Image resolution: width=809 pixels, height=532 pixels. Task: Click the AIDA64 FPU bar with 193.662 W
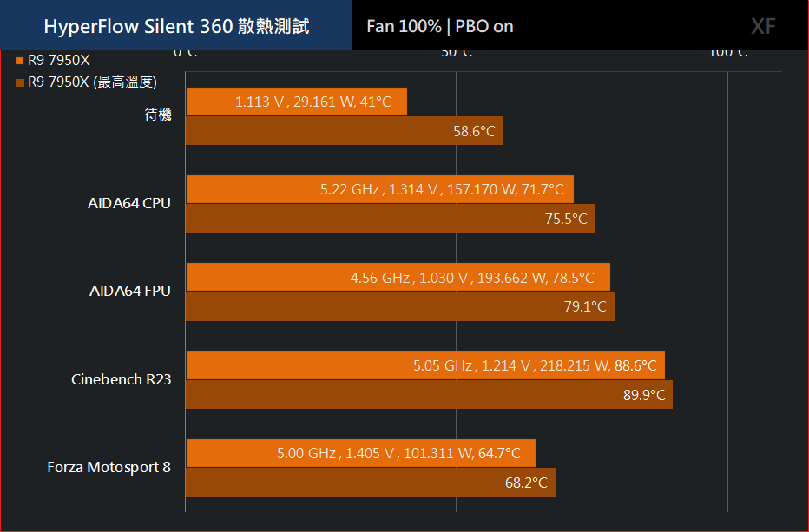(398, 278)
